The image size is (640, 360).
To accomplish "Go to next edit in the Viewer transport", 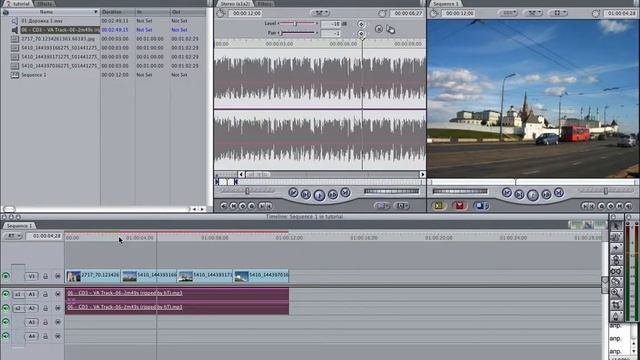I will (345, 193).
